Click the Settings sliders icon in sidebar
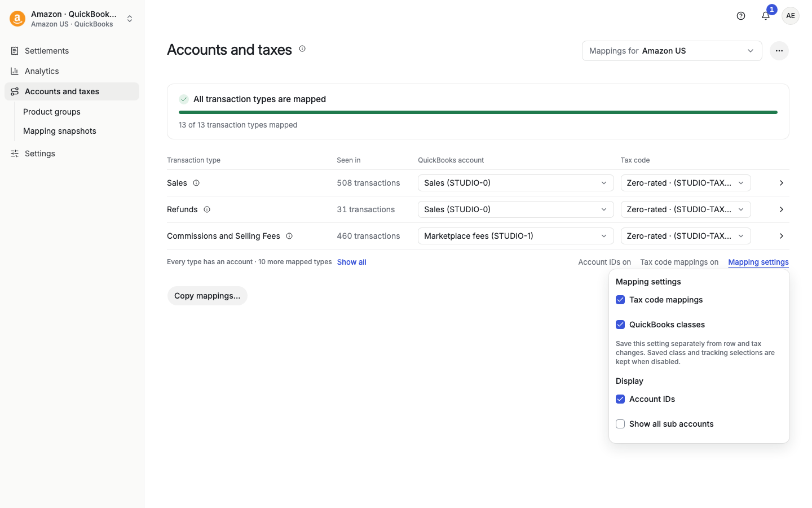The width and height of the screenshot is (812, 508). click(15, 154)
